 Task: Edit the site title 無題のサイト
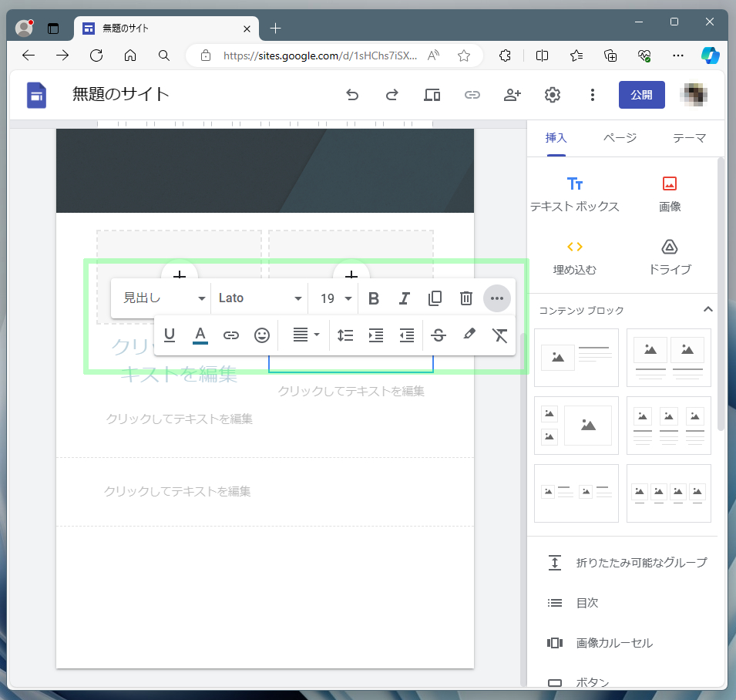coord(121,94)
